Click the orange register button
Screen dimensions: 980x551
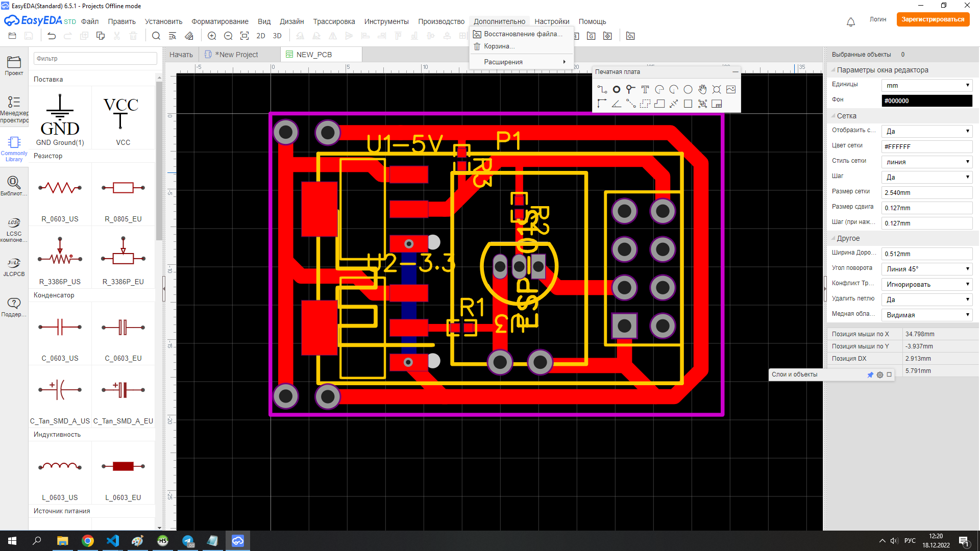(933, 19)
